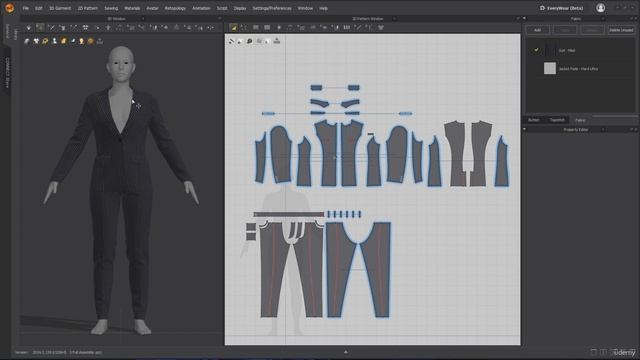
Task: Open the Sewing menu
Action: pos(111,8)
